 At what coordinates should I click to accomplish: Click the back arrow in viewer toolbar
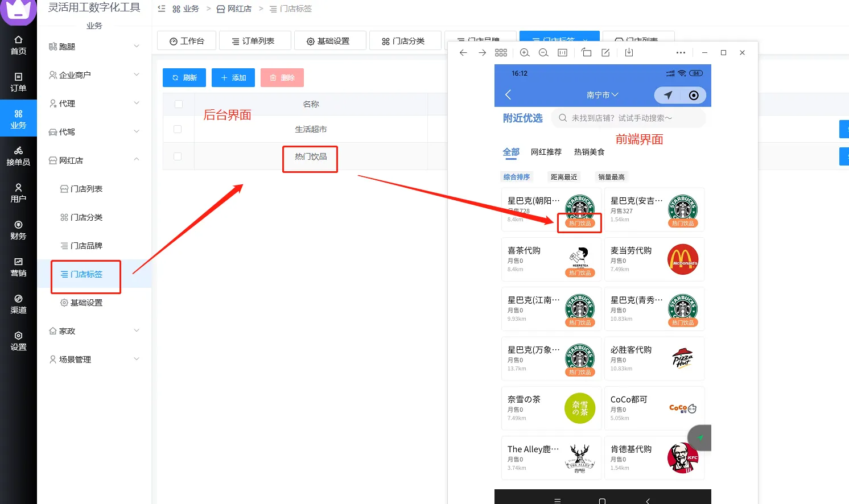(463, 53)
